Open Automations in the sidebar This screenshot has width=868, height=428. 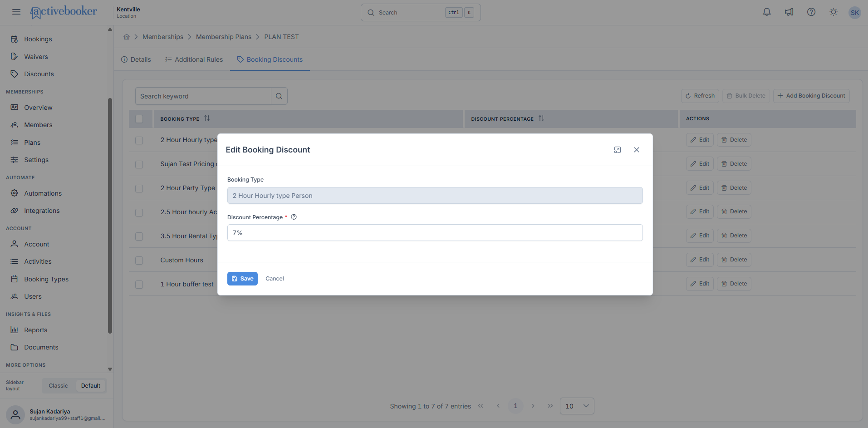43,193
